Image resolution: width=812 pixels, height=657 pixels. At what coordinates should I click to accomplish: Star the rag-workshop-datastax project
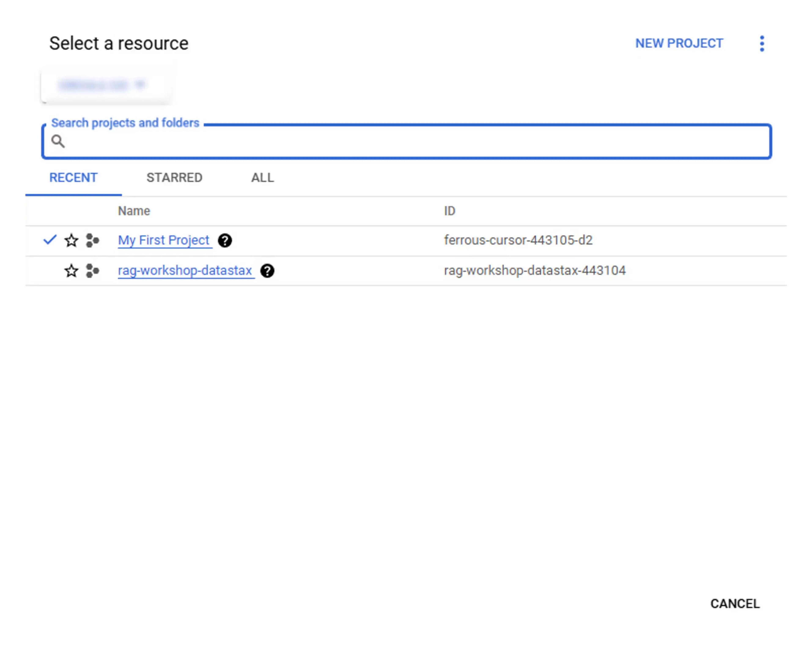pyautogui.click(x=71, y=271)
